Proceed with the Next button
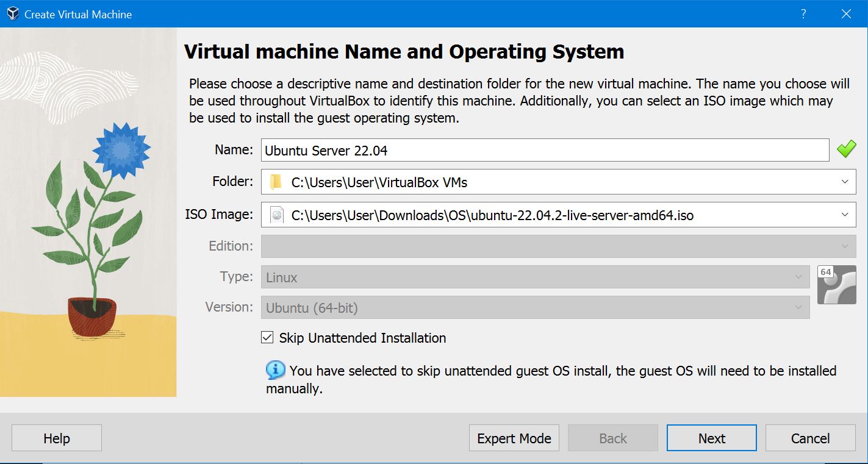The height and width of the screenshot is (464, 868). tap(712, 438)
